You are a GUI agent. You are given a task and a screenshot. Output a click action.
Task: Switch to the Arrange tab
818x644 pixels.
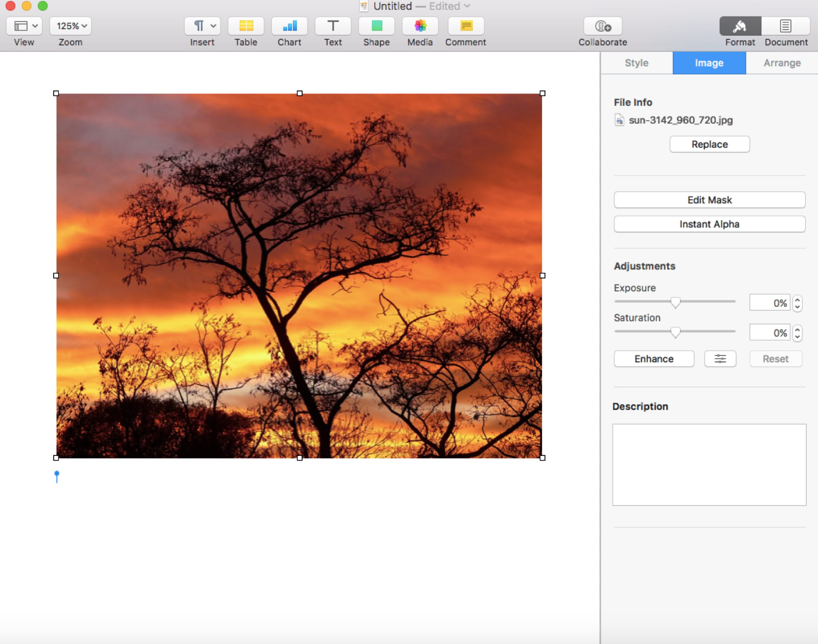(x=782, y=63)
